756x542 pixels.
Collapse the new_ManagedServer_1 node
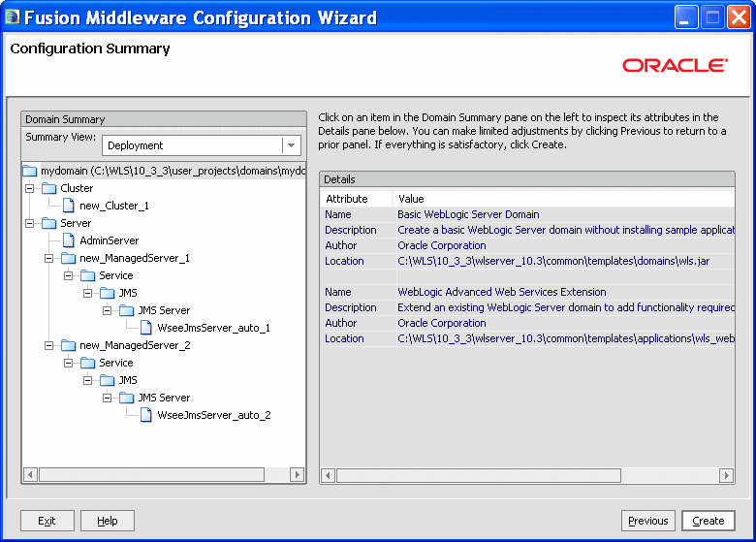(49, 259)
